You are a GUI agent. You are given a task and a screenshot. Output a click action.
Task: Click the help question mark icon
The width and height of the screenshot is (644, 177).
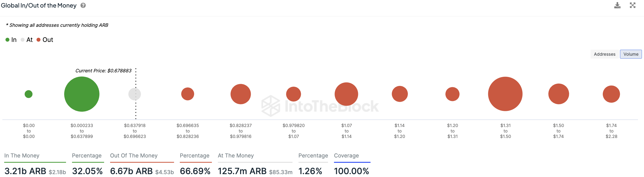click(83, 5)
